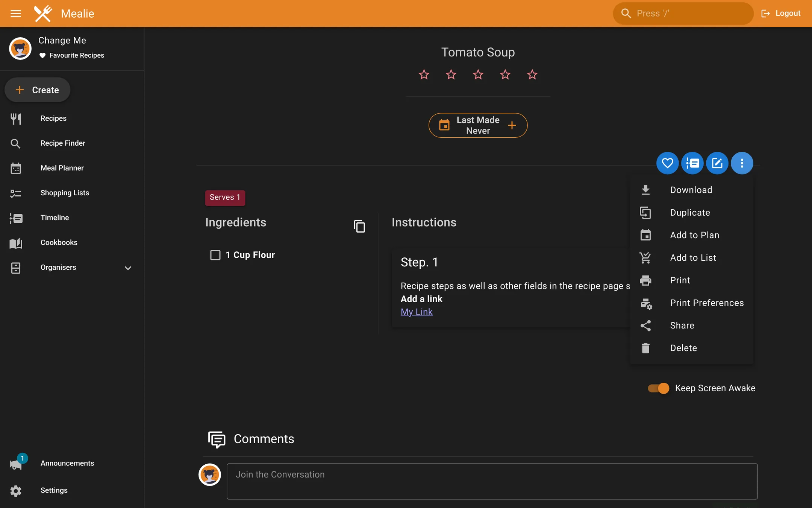The image size is (812, 508).
Task: Toggle Keep Screen Awake switch
Action: 658,388
